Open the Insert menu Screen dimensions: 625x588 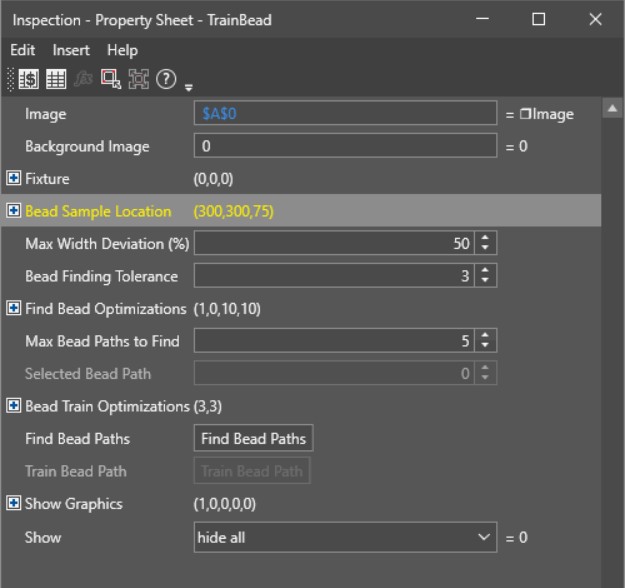[x=71, y=50]
